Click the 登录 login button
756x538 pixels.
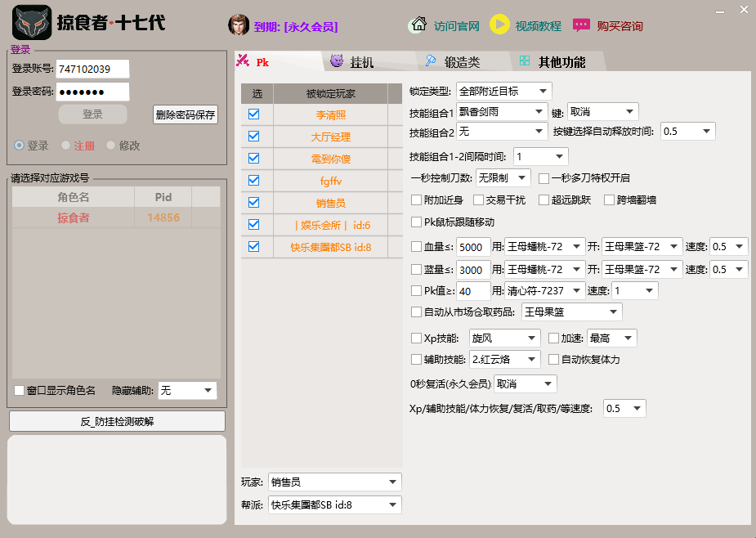click(92, 114)
